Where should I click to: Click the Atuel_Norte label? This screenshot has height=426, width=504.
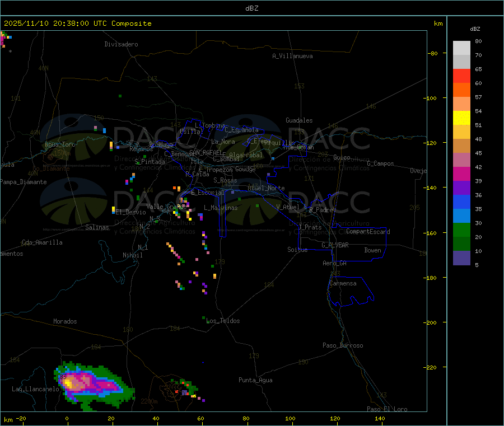coord(266,188)
